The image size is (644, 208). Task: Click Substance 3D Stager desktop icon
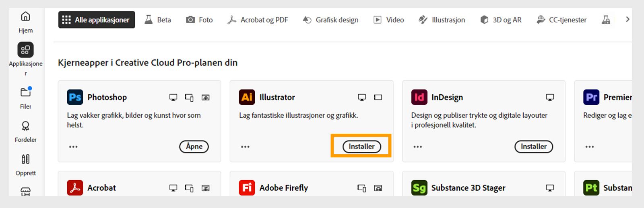pyautogui.click(x=550, y=188)
